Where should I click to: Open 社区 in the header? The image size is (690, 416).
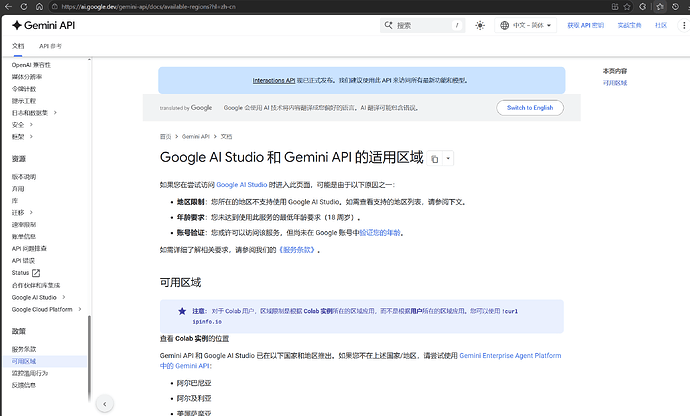(x=661, y=26)
